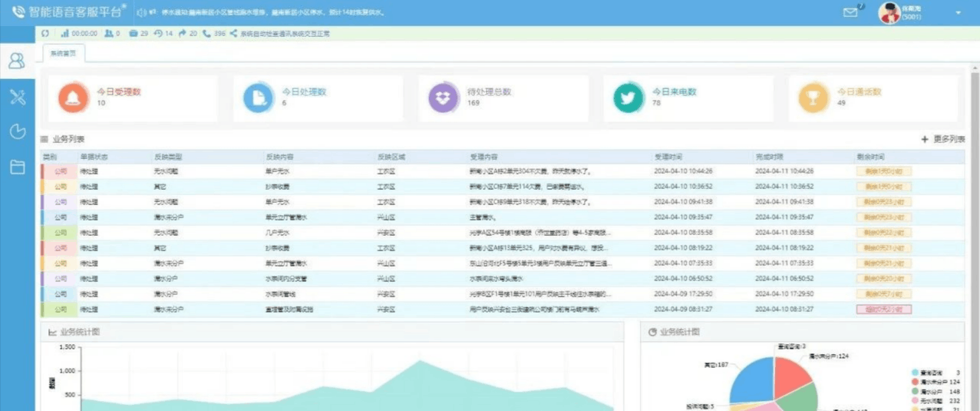Click the user avatar picture in header

coord(889,13)
